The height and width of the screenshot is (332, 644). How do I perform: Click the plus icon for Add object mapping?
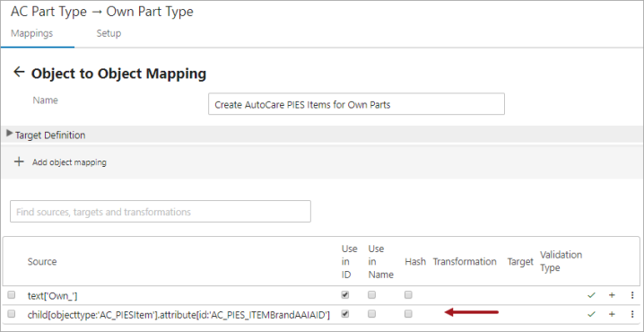coord(19,162)
